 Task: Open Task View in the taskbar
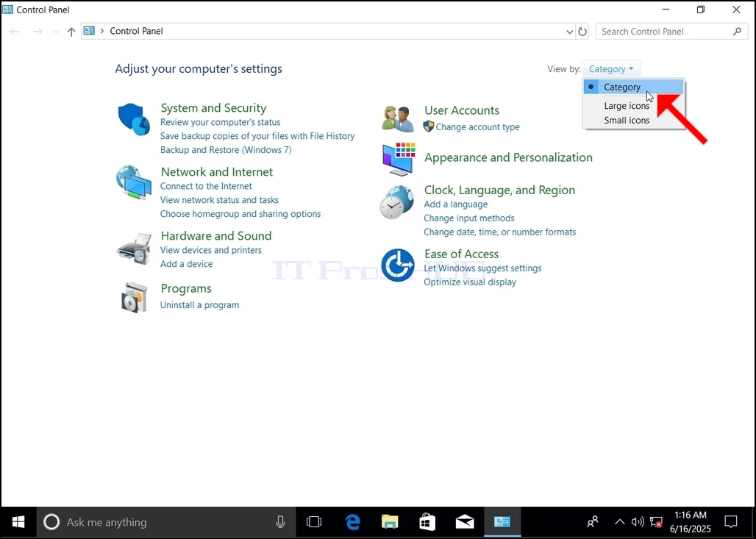314,522
